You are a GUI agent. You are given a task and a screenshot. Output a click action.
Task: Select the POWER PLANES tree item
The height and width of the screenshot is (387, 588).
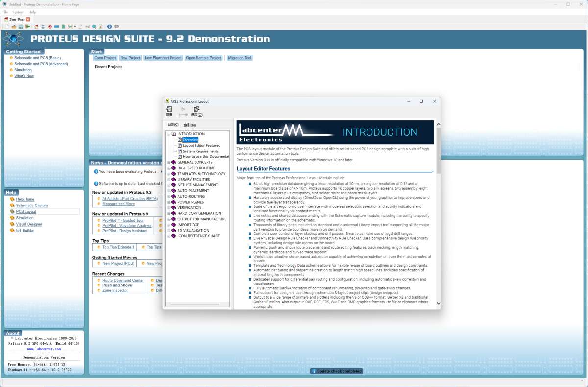click(191, 202)
